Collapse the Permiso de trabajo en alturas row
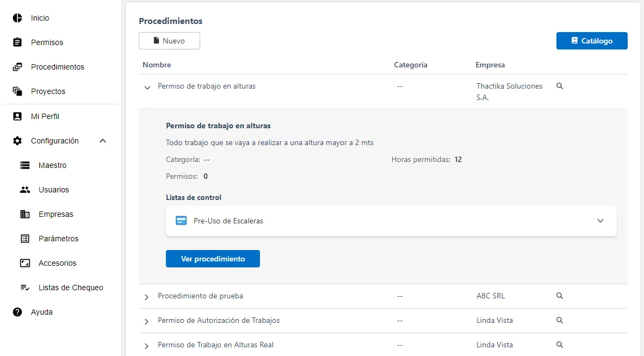Viewport: 644px width, 356px height. coord(147,87)
